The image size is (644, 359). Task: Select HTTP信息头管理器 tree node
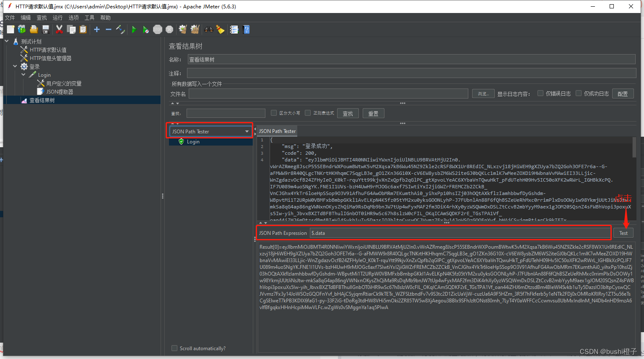click(50, 58)
